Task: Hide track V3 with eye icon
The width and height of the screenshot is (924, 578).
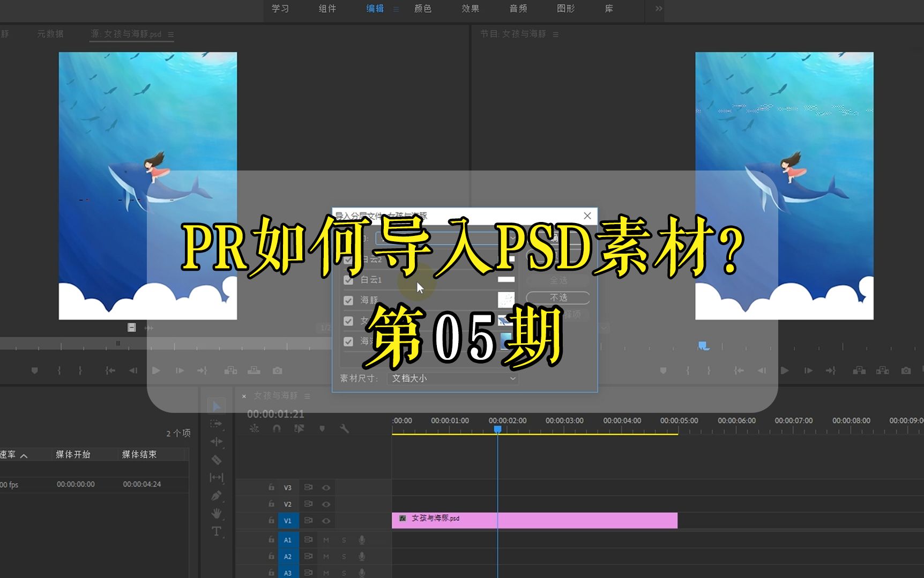Action: coord(326,487)
